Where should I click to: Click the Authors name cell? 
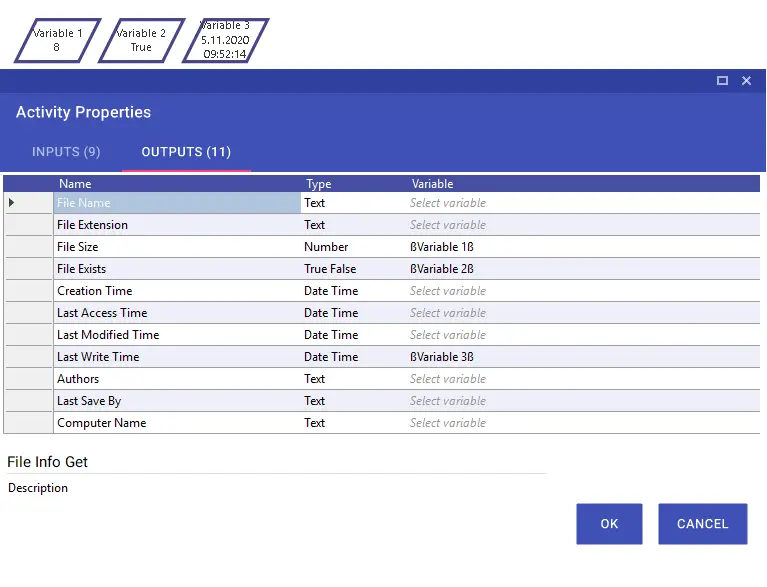coord(177,379)
